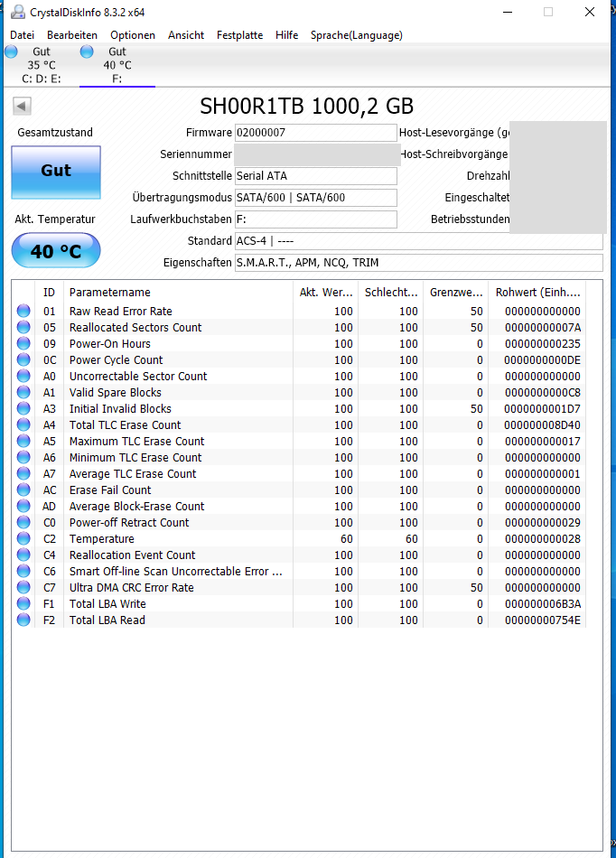Click the Standard field ACS-4
The width and height of the screenshot is (616, 858).
[418, 241]
